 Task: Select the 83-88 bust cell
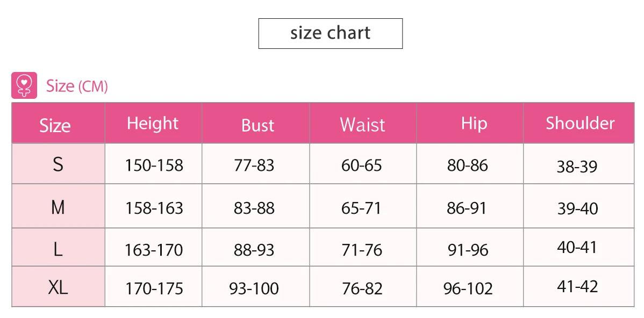tap(256, 206)
